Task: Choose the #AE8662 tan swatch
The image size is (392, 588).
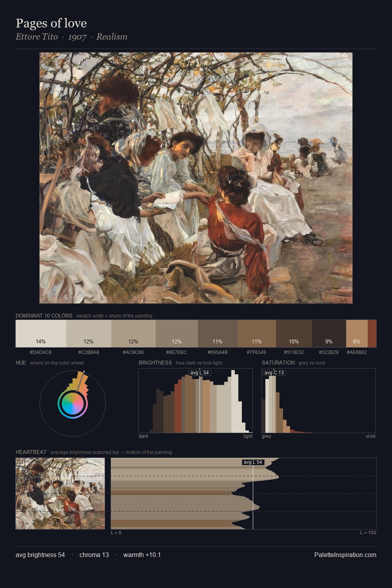Action: click(357, 334)
